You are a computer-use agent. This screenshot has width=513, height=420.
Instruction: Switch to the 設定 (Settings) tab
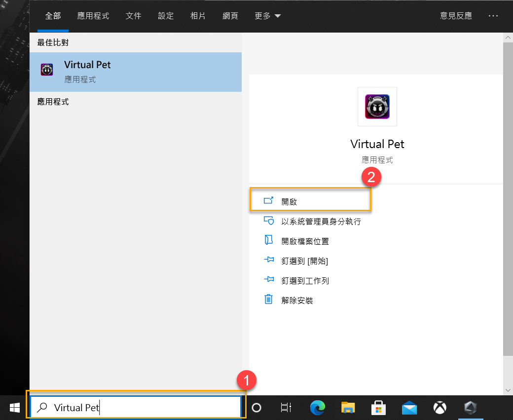(166, 15)
